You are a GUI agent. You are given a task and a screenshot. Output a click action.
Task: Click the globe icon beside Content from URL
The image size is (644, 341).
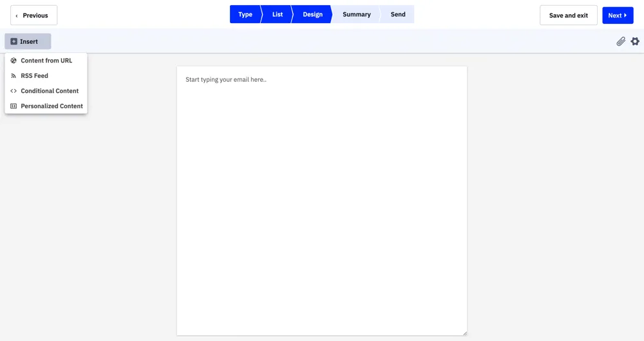pos(14,61)
